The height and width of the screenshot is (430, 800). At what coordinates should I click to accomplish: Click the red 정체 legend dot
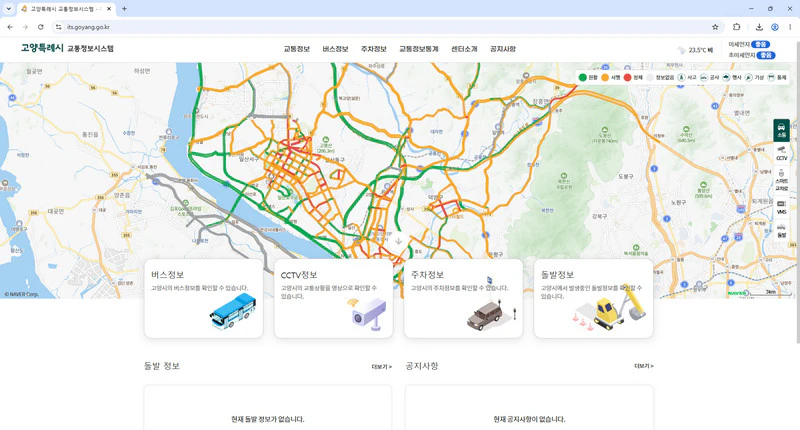628,78
